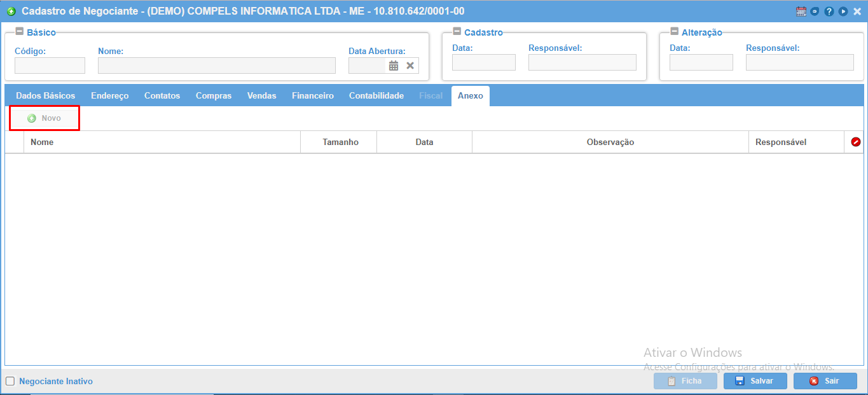Sort by the Tamanho column header
The height and width of the screenshot is (395, 868).
(x=339, y=142)
